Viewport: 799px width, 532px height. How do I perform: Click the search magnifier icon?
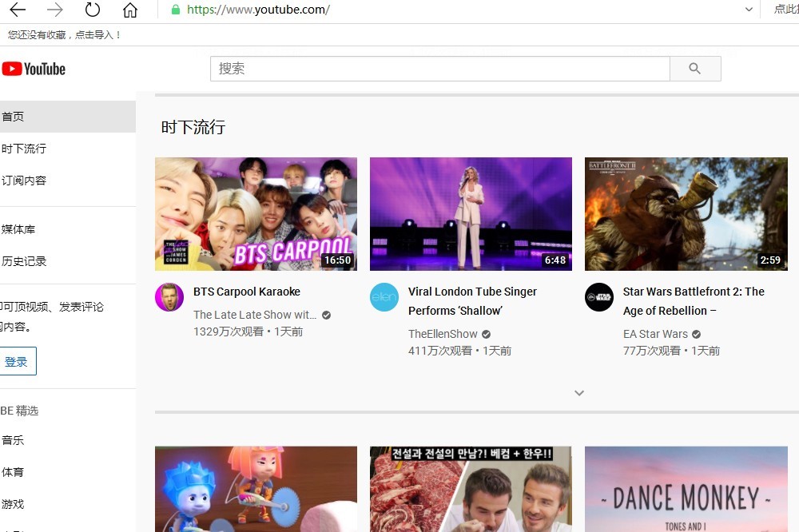click(694, 69)
